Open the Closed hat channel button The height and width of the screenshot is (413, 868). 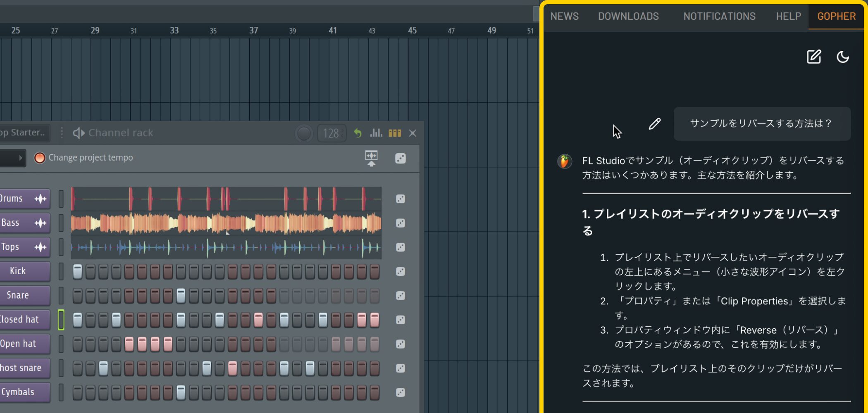coord(25,319)
